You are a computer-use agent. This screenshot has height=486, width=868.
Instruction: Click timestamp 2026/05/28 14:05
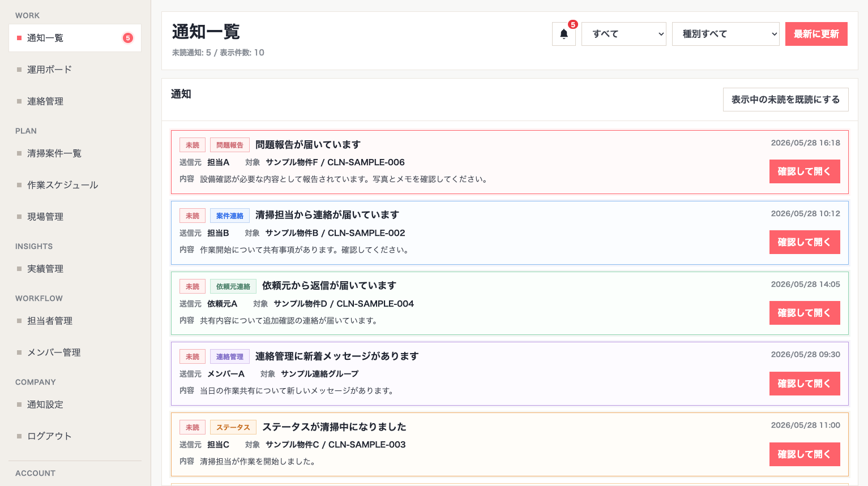click(x=805, y=284)
